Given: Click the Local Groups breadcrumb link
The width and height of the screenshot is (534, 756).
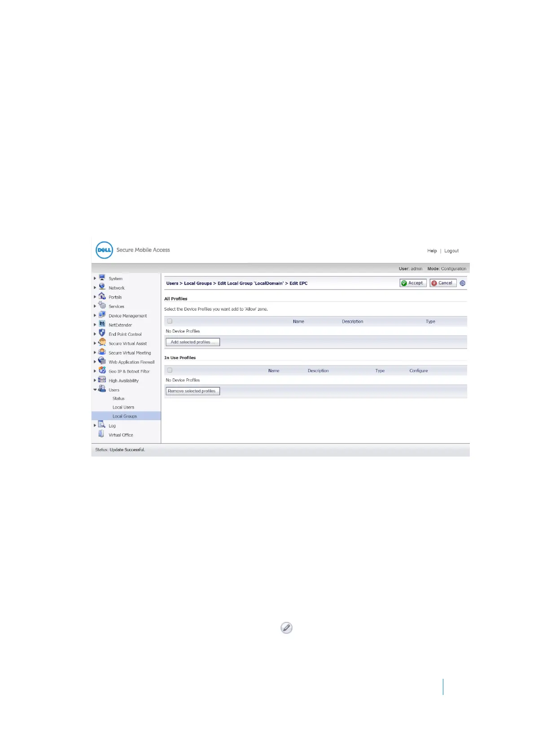Looking at the screenshot, I should click(x=198, y=283).
